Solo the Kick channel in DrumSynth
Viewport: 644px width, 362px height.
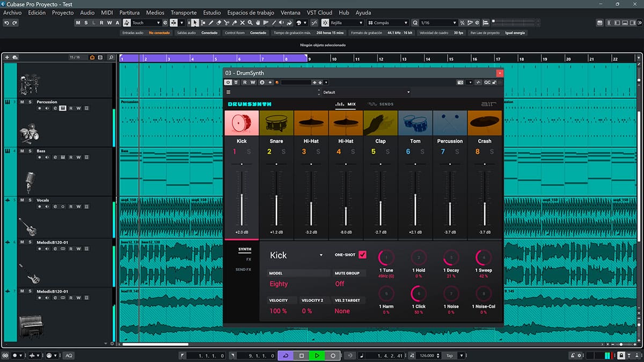248,152
